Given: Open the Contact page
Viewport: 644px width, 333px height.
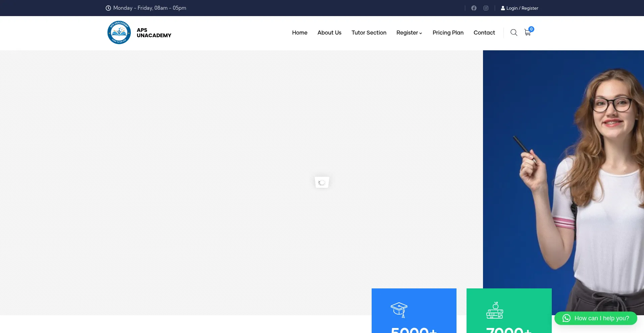Looking at the screenshot, I should click(484, 33).
